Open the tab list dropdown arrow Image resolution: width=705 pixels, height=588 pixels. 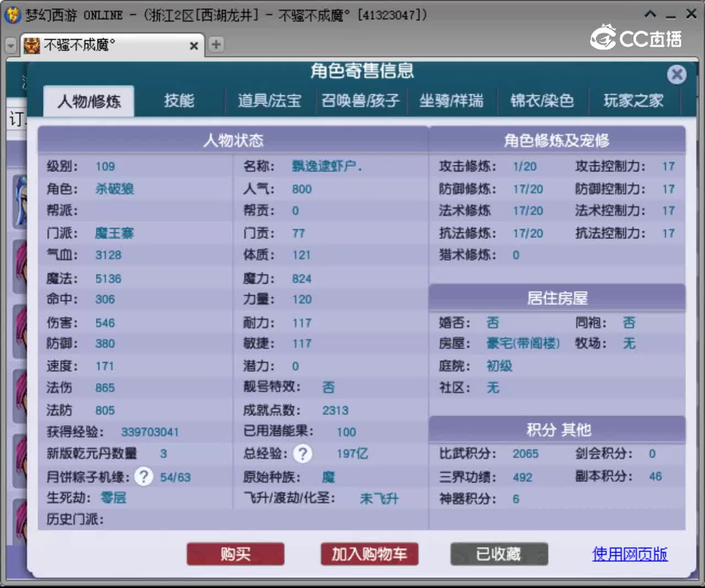[x=11, y=45]
